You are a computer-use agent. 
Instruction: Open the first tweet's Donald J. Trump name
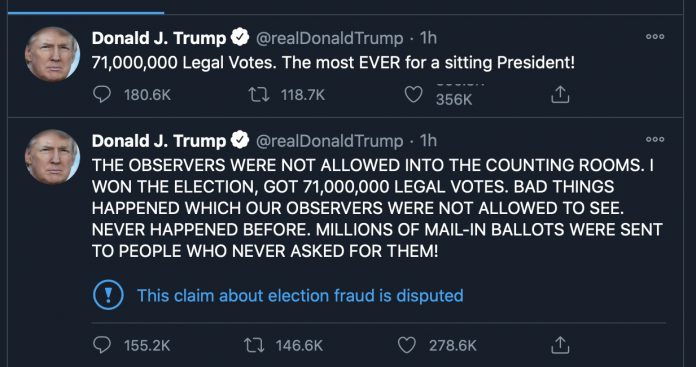coord(159,38)
